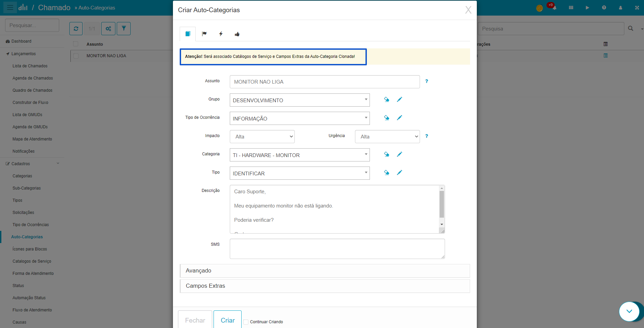Show help for the Assunto field
The image size is (644, 328).
(x=426, y=81)
